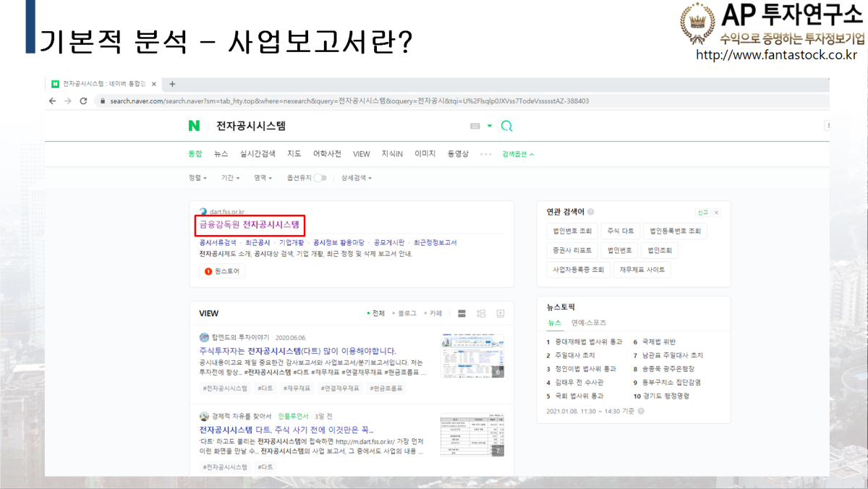Click the 경제적 자유를 찾아서 profile avatar

[204, 416]
